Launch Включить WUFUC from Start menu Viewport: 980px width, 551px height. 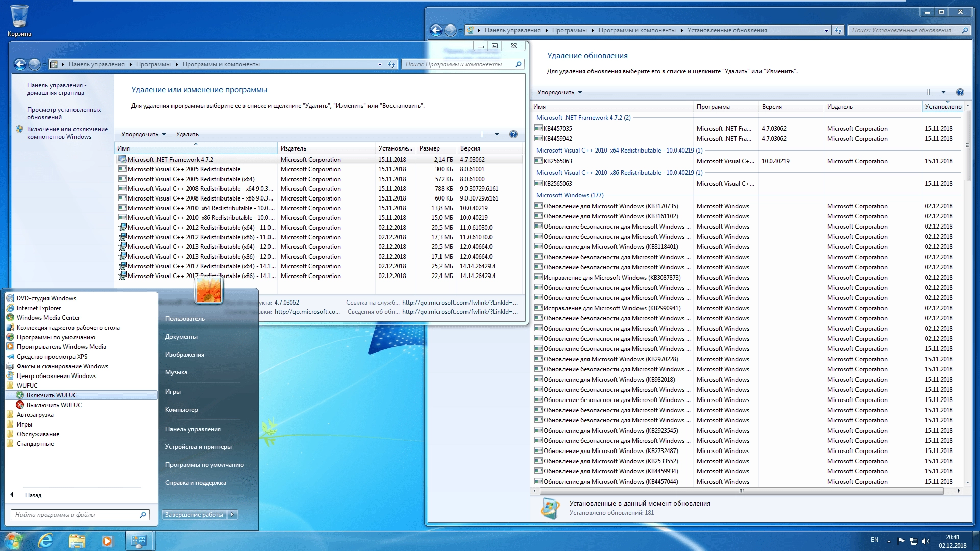point(82,395)
